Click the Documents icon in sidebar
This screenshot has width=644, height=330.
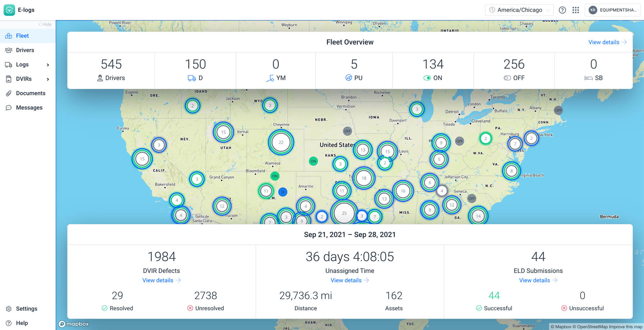(x=9, y=93)
